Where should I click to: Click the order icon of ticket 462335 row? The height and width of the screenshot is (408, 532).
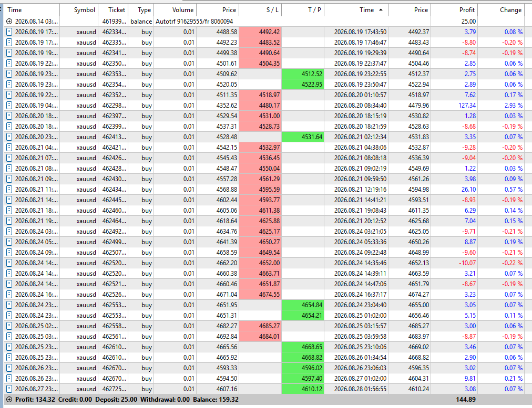(9, 43)
